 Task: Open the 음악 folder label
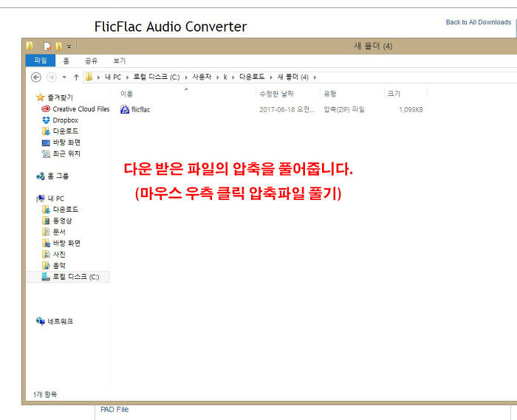coord(59,266)
